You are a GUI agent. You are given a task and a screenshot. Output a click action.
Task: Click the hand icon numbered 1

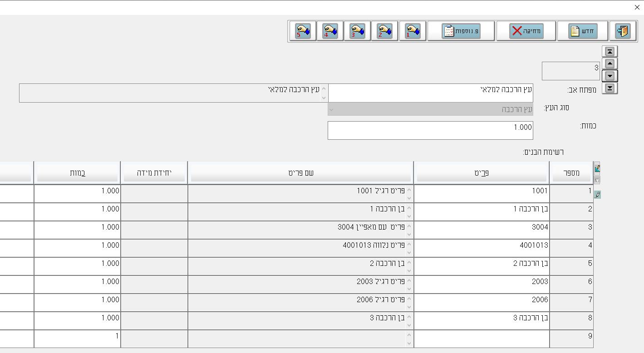coord(413,31)
